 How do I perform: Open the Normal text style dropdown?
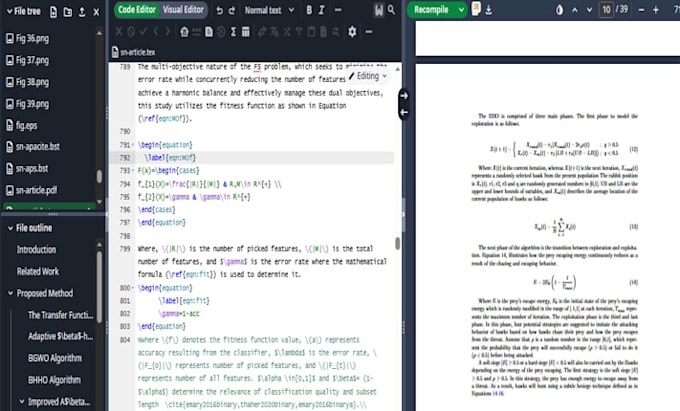[269, 10]
